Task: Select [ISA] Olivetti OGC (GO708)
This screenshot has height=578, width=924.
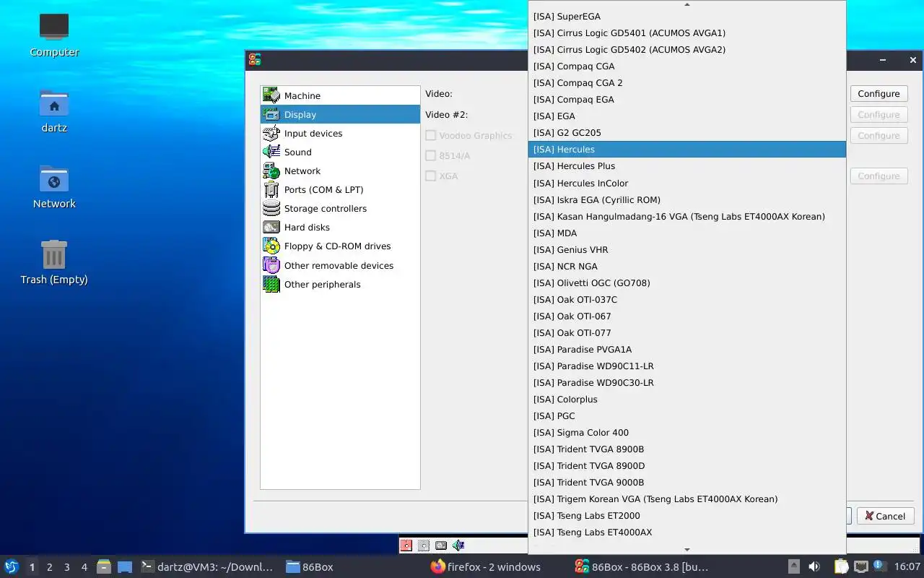Action: 687,282
